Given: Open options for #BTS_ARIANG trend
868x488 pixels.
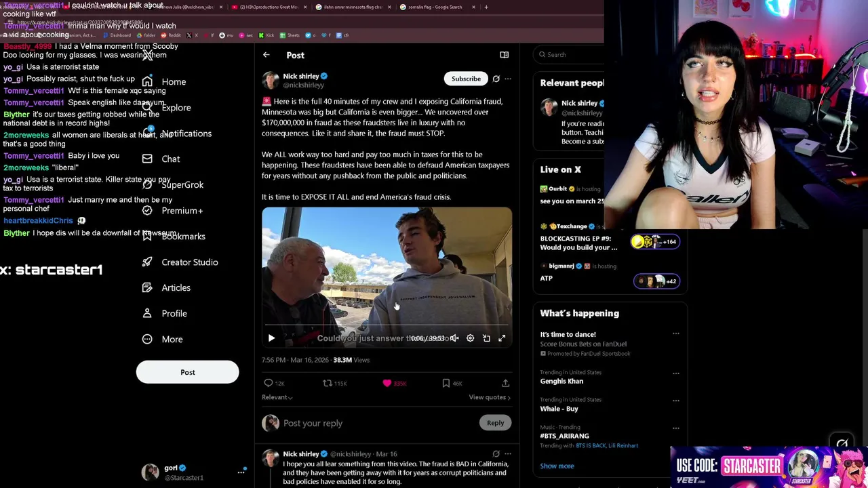Looking at the screenshot, I should point(675,428).
